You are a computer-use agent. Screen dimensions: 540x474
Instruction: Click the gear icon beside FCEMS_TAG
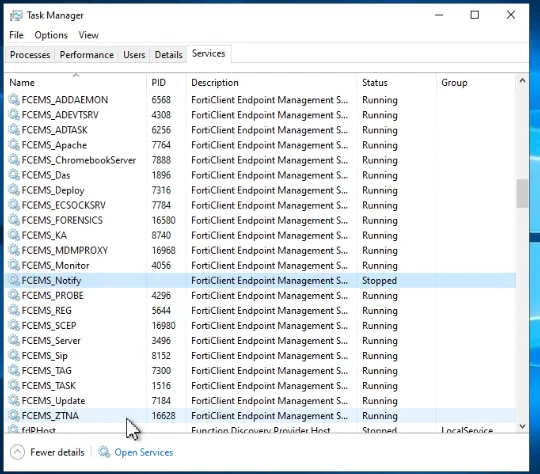(x=14, y=371)
